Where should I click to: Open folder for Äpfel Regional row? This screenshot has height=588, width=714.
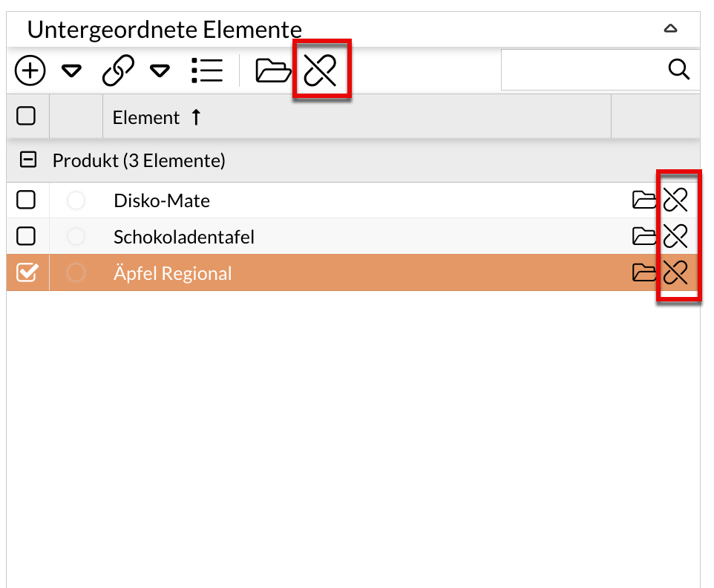(644, 272)
